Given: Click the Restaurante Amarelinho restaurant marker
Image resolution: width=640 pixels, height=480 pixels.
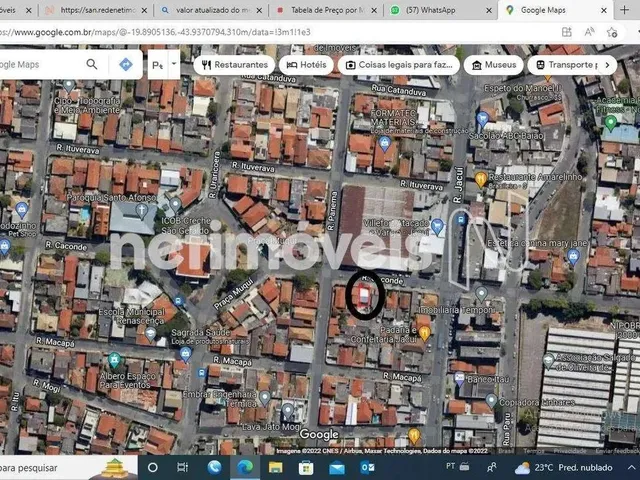Looking at the screenshot, I should click(x=480, y=179).
